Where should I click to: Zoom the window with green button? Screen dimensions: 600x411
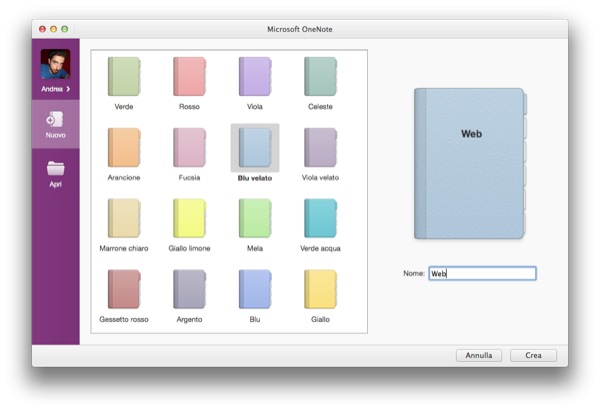point(65,29)
